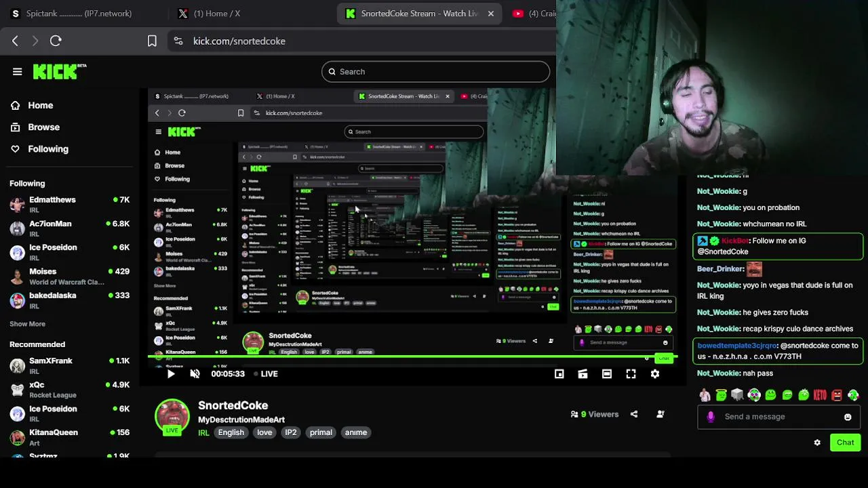Click the anime tag

point(355,432)
